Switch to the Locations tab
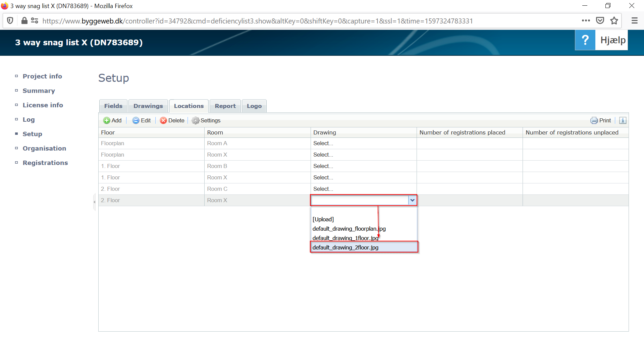This screenshot has width=644, height=341. tap(189, 106)
